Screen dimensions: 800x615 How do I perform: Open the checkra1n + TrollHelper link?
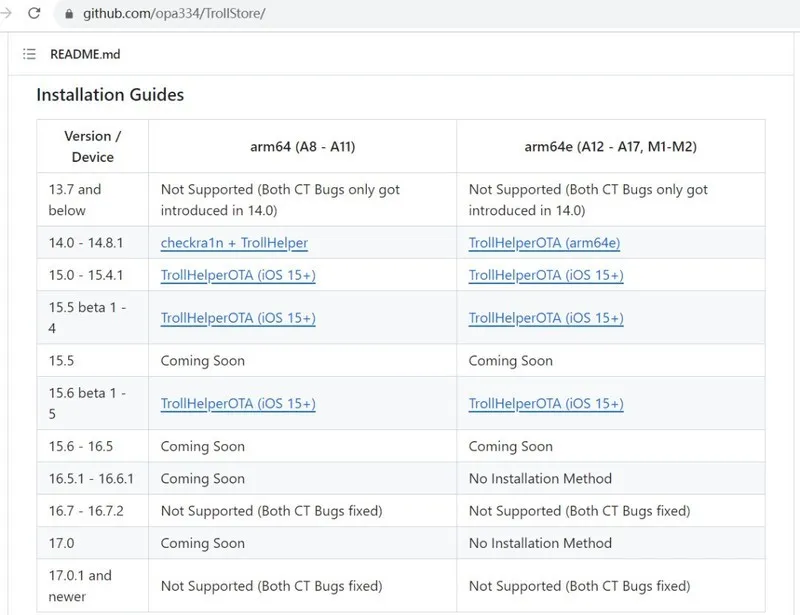(234, 243)
